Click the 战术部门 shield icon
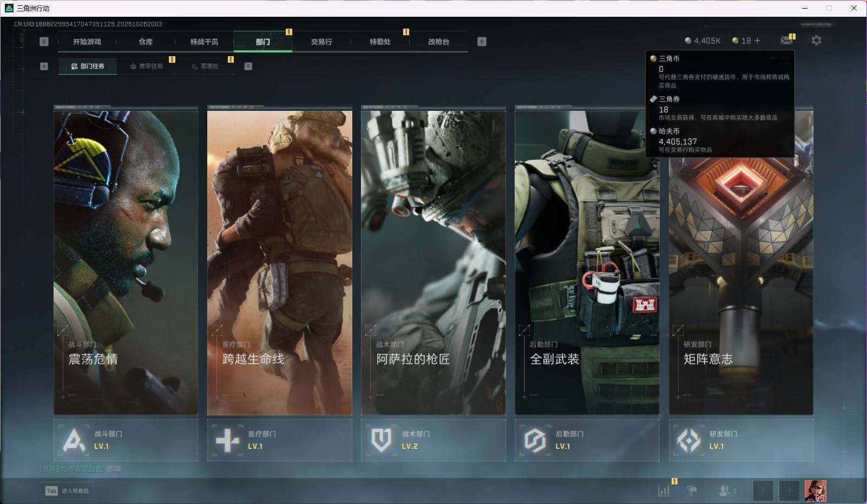This screenshot has height=504, width=867. (x=381, y=440)
